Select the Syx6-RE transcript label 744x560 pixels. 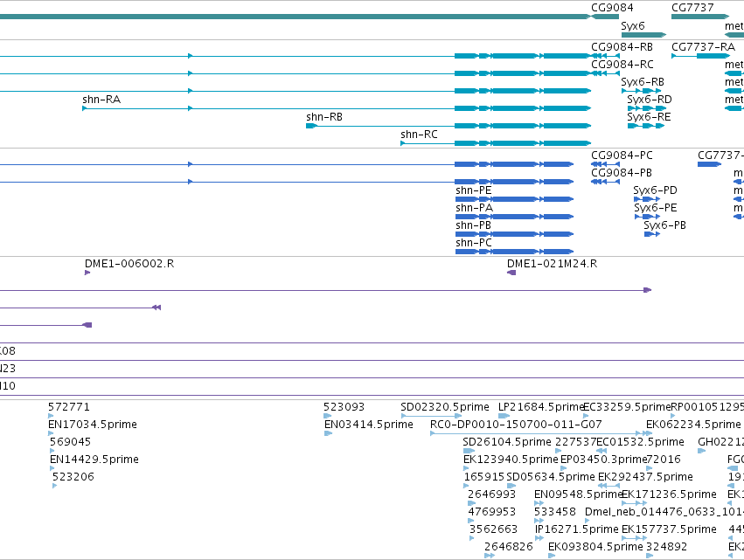click(649, 117)
